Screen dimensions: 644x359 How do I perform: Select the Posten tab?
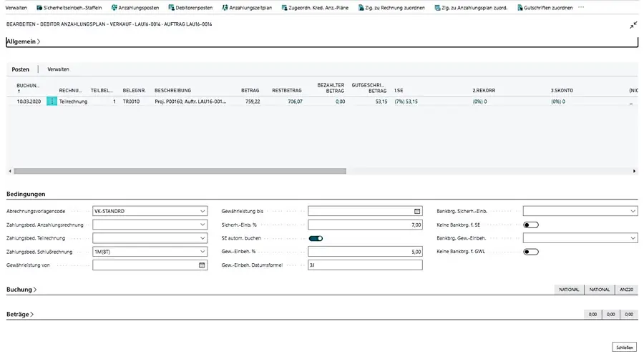[x=21, y=69]
